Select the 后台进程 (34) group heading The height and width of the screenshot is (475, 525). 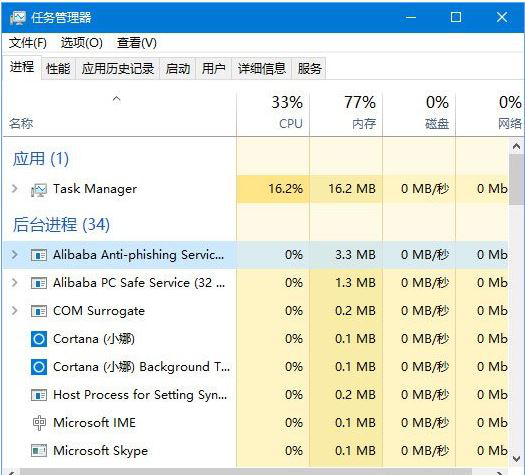[61, 224]
